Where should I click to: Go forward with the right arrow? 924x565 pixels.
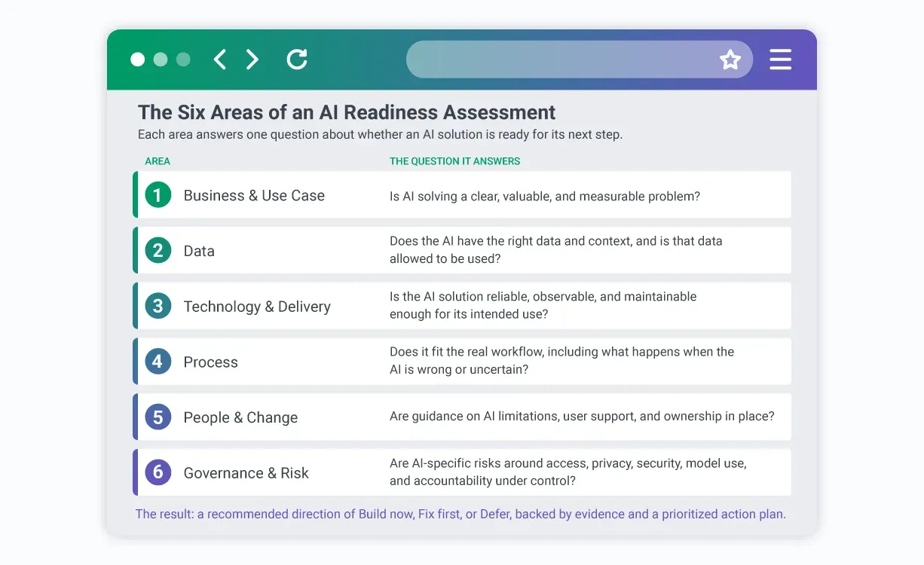(252, 60)
